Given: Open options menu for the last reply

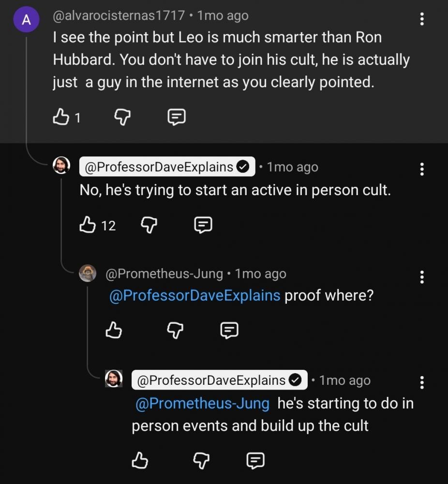Looking at the screenshot, I should point(422,382).
